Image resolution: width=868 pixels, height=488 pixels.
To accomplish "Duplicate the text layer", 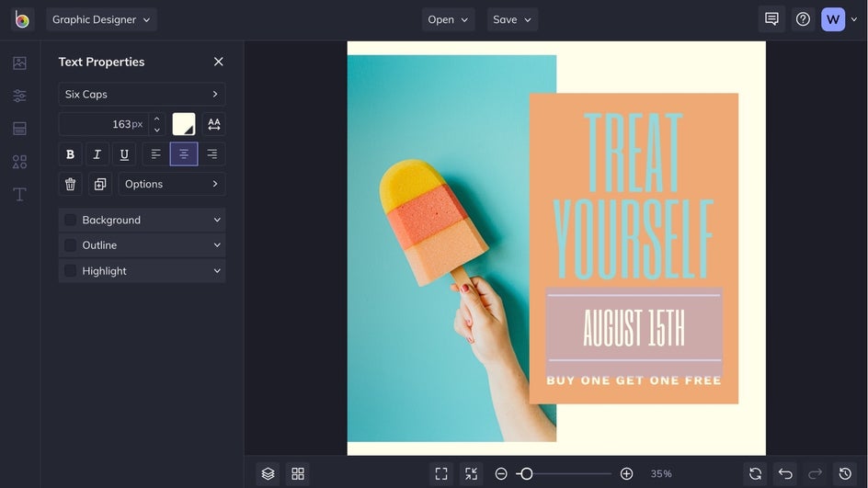I will click(99, 184).
